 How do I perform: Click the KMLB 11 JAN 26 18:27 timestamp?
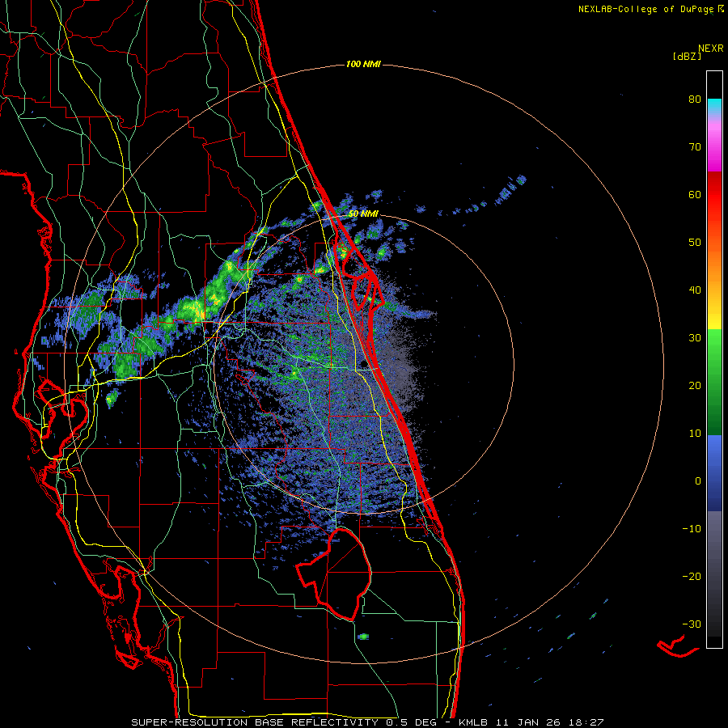click(x=531, y=722)
